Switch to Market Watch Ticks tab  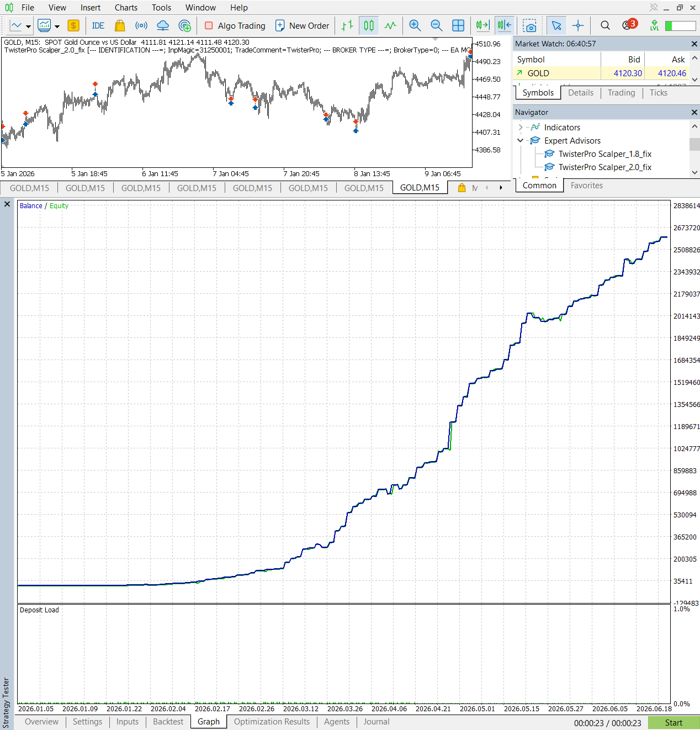click(x=659, y=93)
